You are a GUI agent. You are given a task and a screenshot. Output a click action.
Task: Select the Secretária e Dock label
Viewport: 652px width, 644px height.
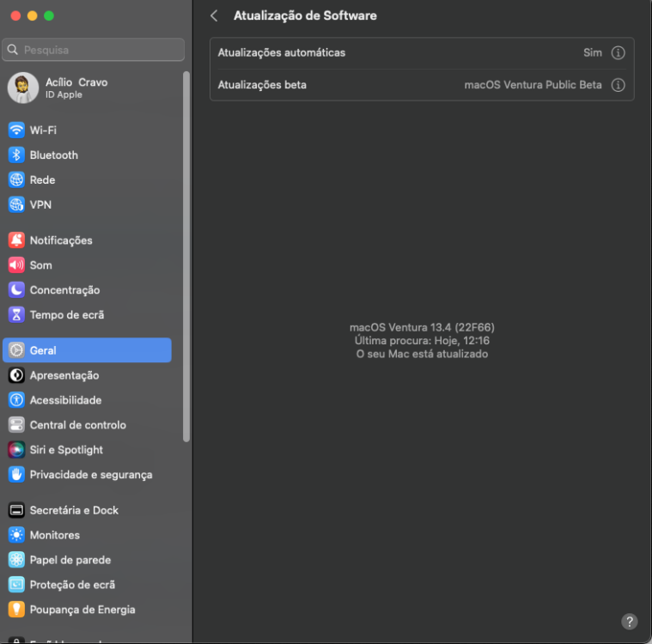74,510
